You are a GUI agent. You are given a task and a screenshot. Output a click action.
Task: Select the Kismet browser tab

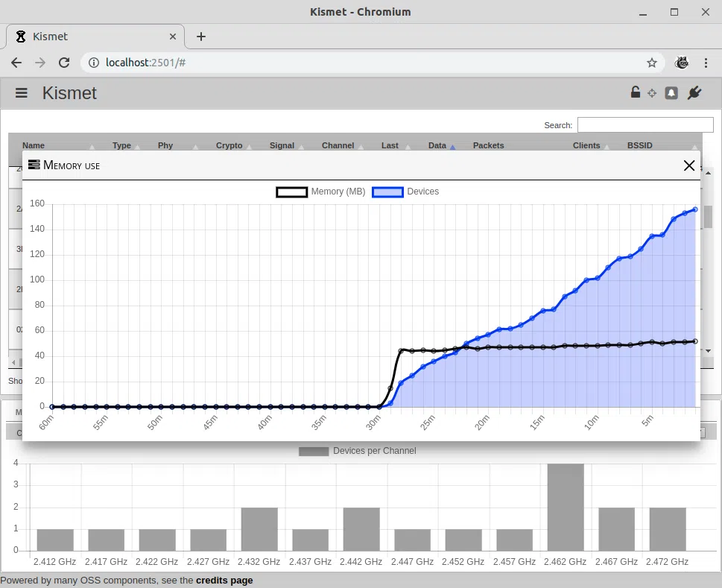(95, 37)
